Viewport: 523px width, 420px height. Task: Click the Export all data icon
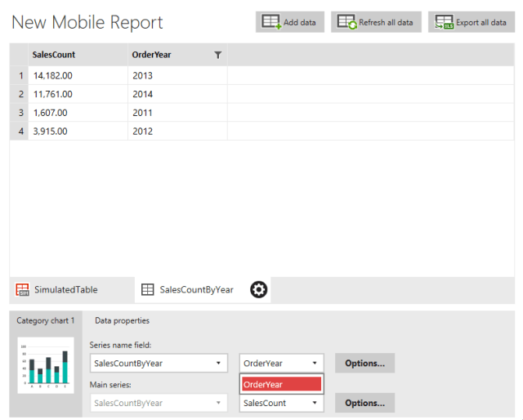click(444, 22)
